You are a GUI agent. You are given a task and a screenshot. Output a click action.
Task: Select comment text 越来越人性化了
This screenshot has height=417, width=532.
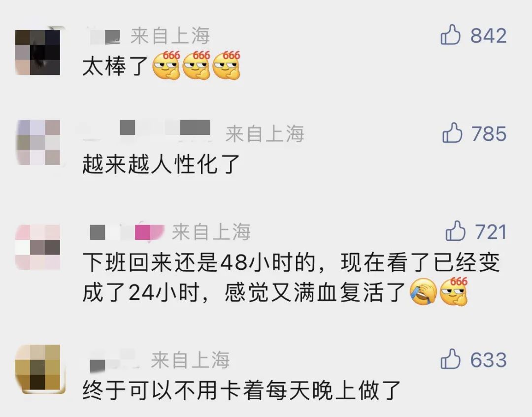tap(161, 164)
